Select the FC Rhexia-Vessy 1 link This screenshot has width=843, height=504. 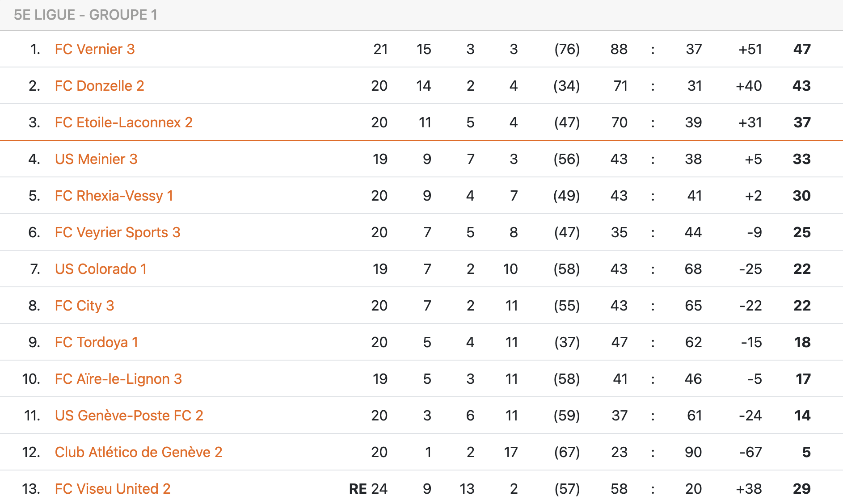point(114,196)
